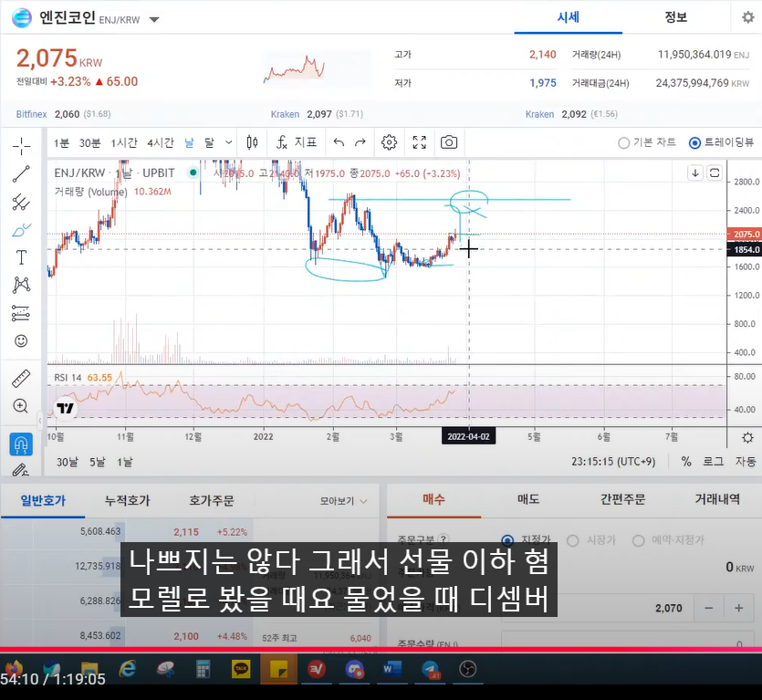Click the 2,115 ask price in orderbook
762x700 pixels.
coord(186,532)
